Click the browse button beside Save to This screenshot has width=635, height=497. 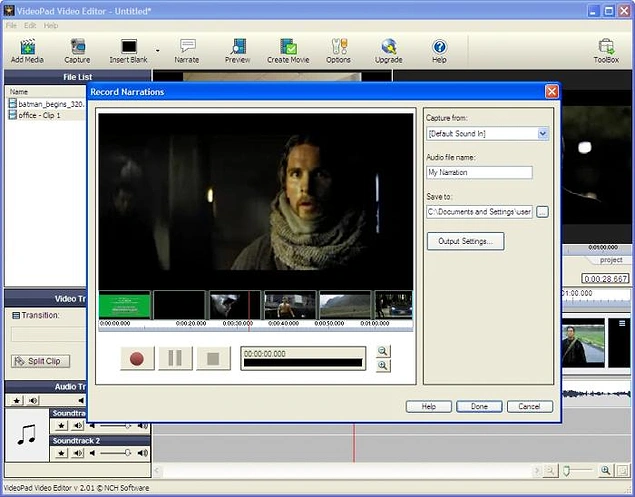(542, 212)
